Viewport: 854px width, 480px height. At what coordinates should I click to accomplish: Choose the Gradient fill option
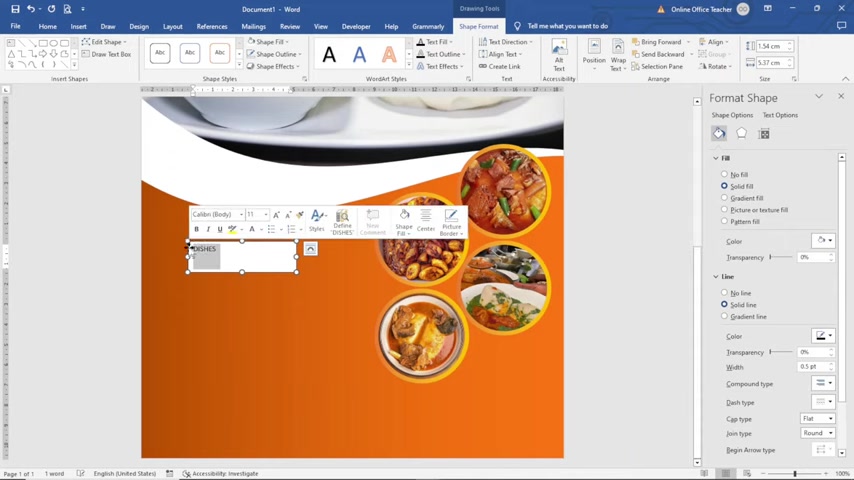[742, 198]
